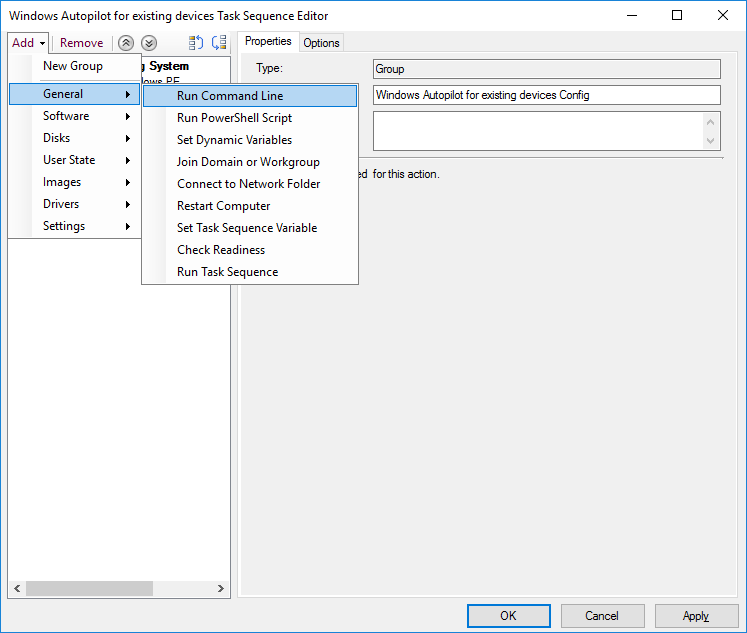Click the Name field with Autopilot Config
Viewport: 747px width, 633px height.
(x=546, y=95)
